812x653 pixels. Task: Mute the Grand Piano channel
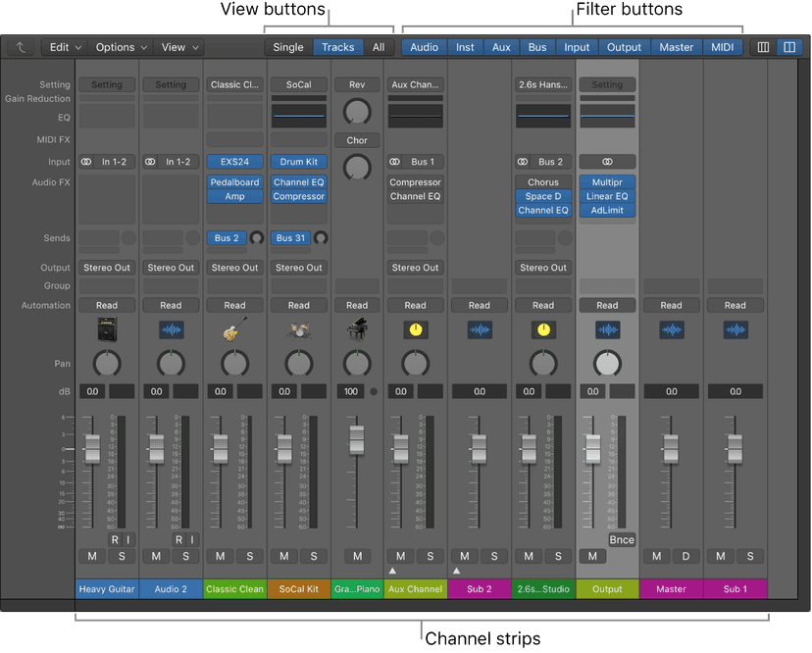click(357, 556)
